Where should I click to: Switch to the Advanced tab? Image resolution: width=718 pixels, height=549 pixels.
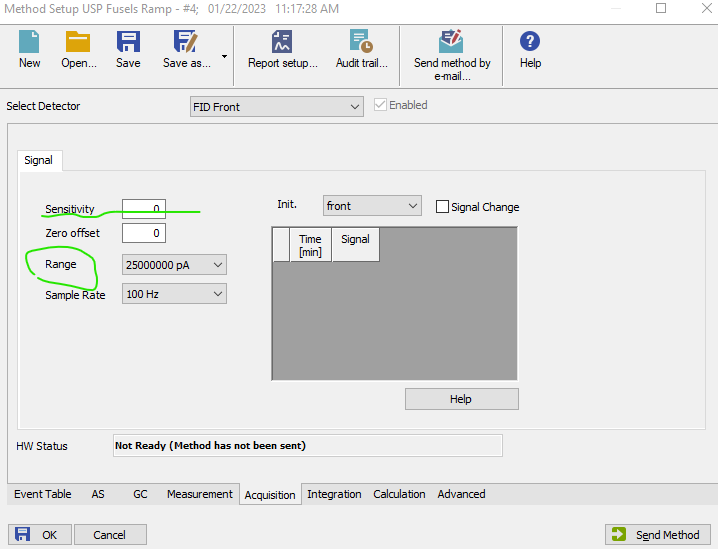462,494
